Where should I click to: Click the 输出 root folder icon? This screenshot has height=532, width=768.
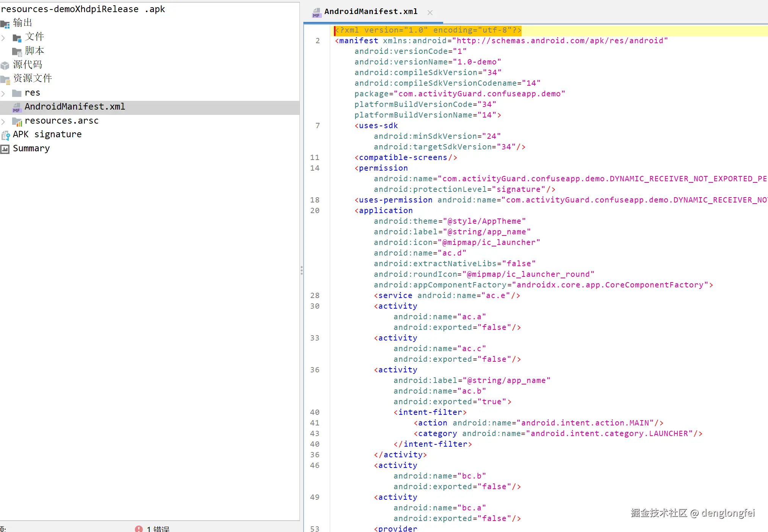click(5, 24)
